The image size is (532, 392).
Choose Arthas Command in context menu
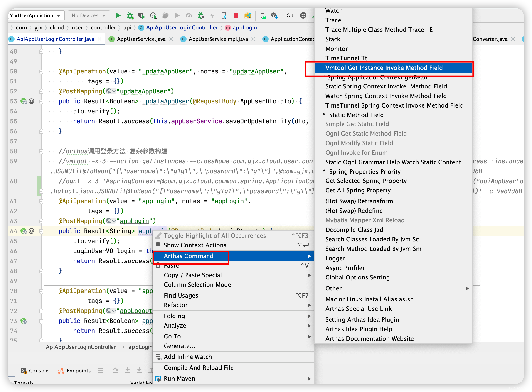click(x=233, y=256)
